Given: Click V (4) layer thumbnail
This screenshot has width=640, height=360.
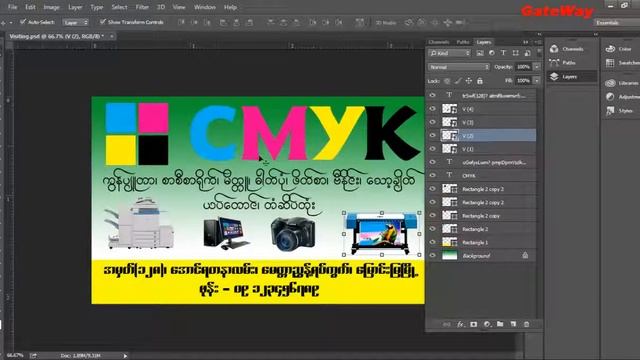Looking at the screenshot, I should [450, 109].
